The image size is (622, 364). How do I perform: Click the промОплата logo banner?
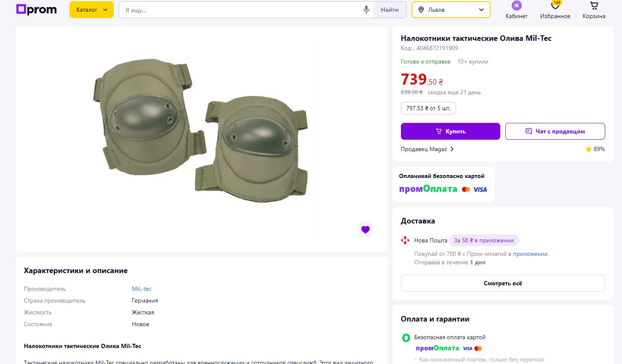(x=428, y=189)
